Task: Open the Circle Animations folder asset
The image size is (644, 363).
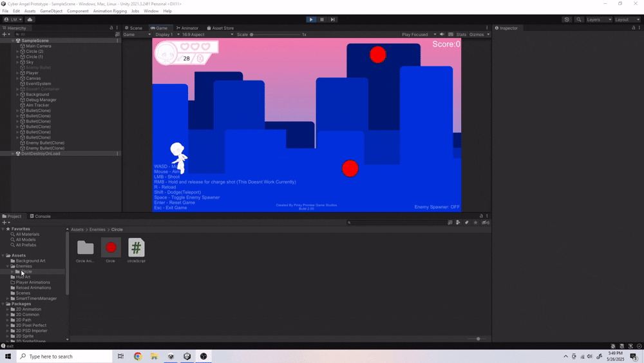Action: 86,251
